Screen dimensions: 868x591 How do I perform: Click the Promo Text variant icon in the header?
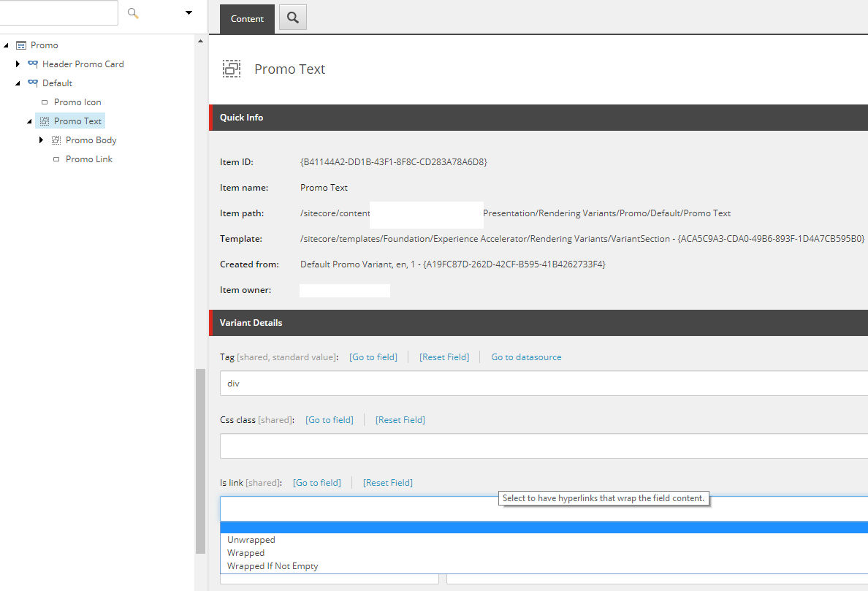pyautogui.click(x=232, y=69)
